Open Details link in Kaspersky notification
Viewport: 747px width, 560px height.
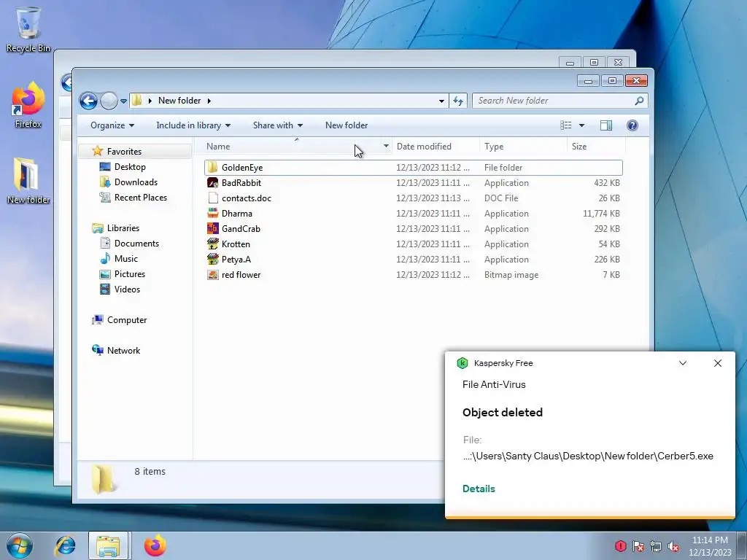tap(479, 489)
